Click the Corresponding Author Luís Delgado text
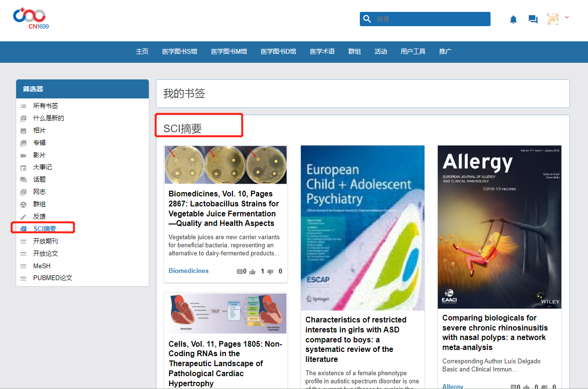 tap(492, 365)
